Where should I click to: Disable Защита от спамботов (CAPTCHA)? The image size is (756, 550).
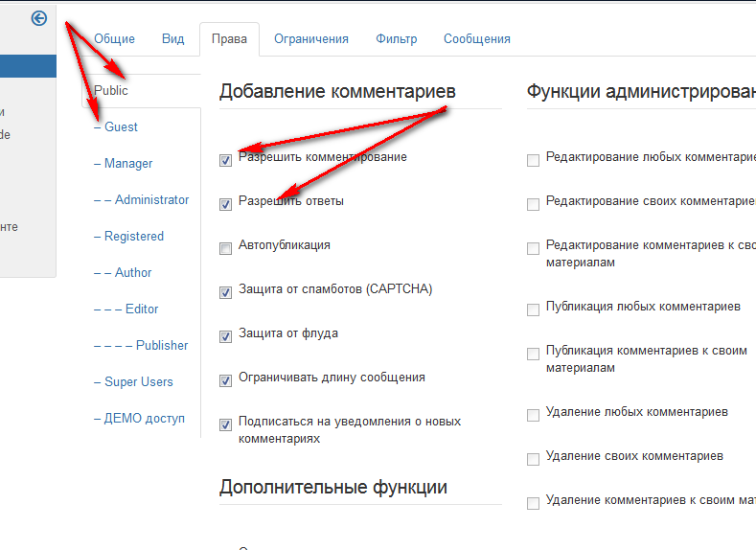(x=226, y=292)
